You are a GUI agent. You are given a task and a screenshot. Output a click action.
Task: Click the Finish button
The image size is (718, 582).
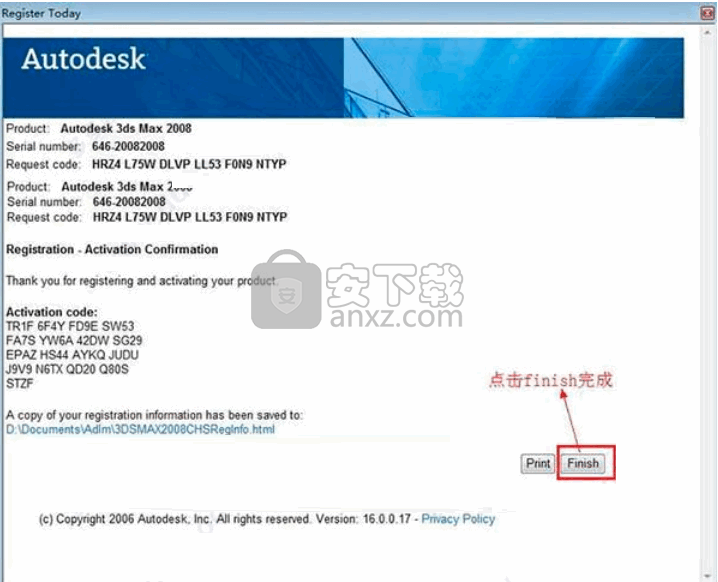583,463
